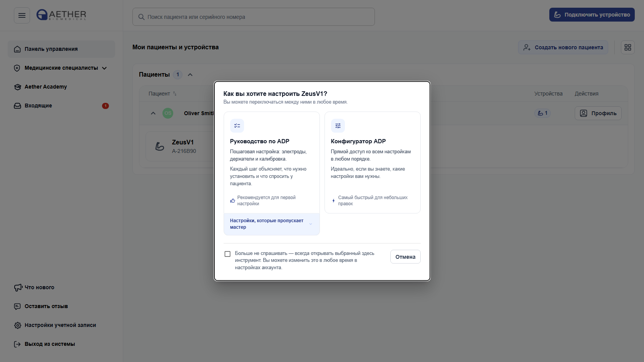Collapse the Пациенты section chevron

[190, 75]
